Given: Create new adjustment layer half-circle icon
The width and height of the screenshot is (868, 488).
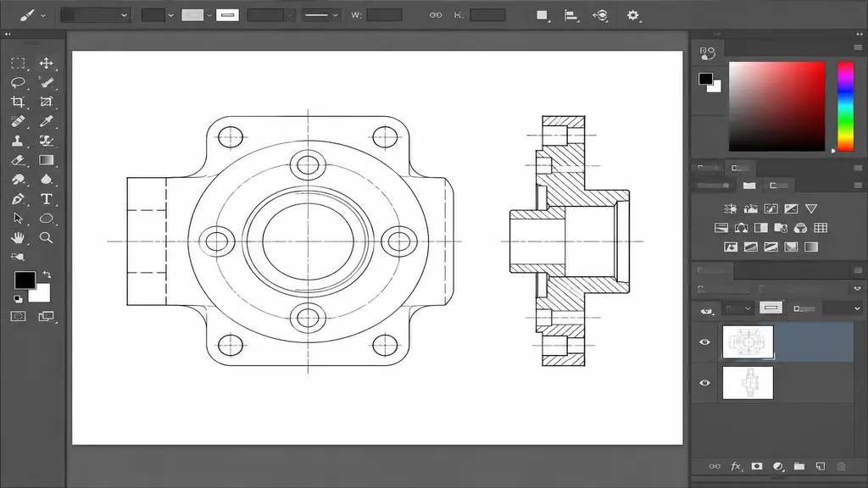Looking at the screenshot, I should 778,467.
